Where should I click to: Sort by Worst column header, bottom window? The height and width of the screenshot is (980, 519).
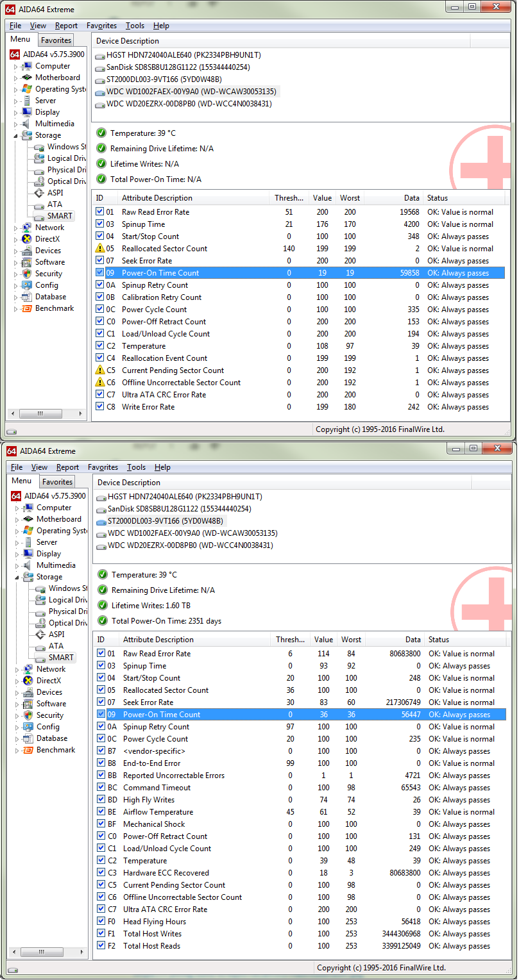tap(352, 640)
